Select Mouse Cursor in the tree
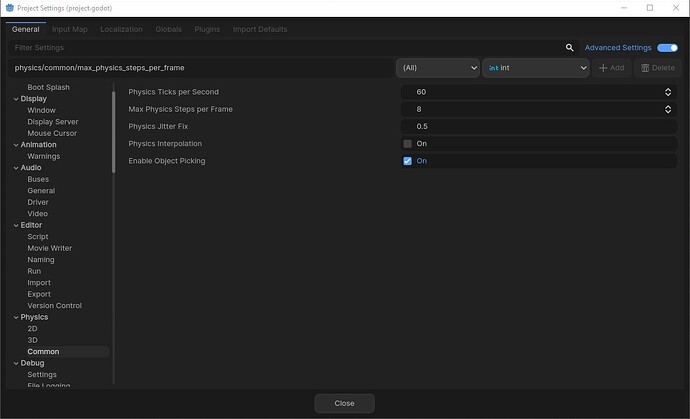This screenshot has height=419, width=690. [x=52, y=133]
